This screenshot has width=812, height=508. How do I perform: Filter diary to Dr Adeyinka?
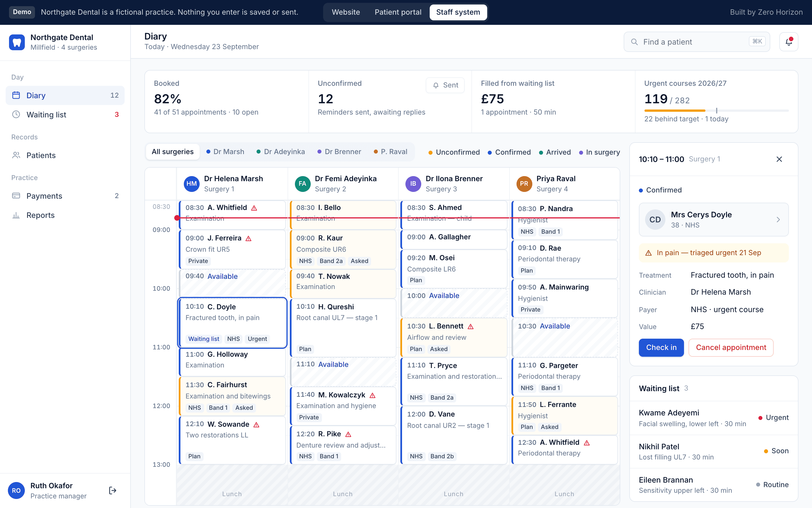coord(281,152)
